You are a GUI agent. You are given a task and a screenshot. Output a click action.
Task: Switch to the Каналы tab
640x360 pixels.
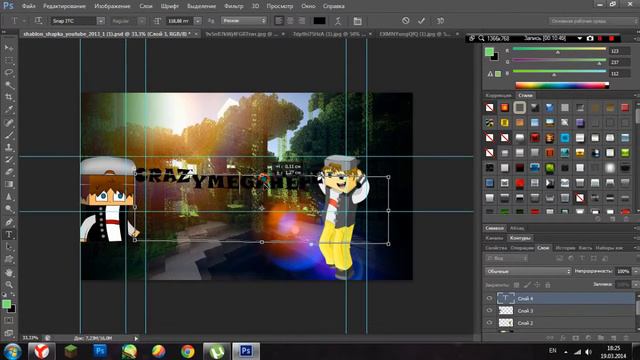[x=494, y=238]
